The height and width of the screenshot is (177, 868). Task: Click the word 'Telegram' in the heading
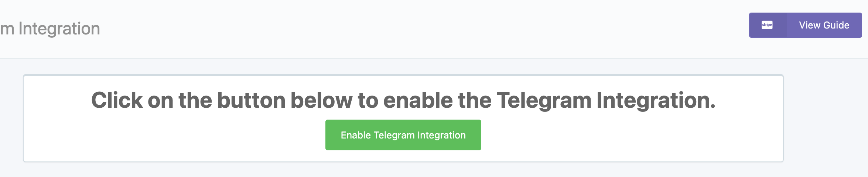[x=544, y=100]
